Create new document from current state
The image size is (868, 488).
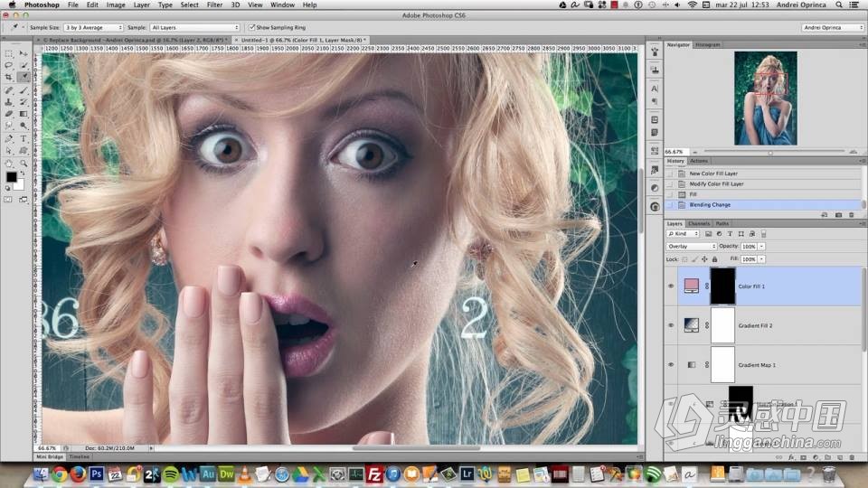(x=825, y=215)
